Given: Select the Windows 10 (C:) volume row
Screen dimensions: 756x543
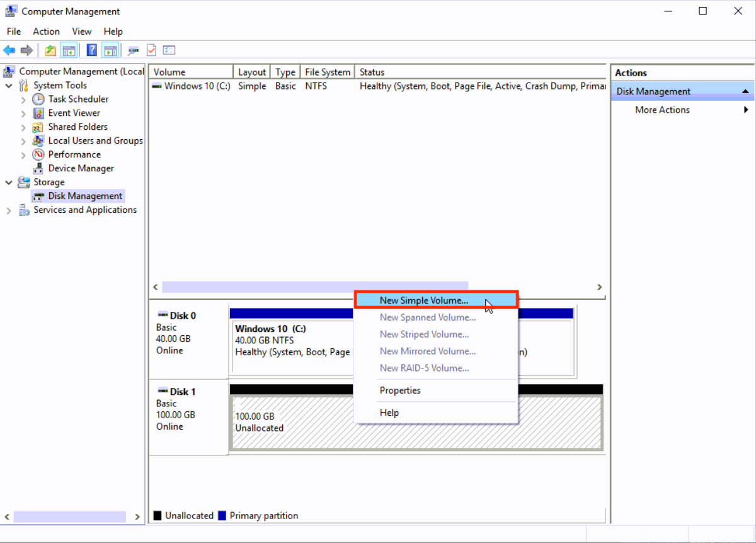Looking at the screenshot, I should click(377, 86).
